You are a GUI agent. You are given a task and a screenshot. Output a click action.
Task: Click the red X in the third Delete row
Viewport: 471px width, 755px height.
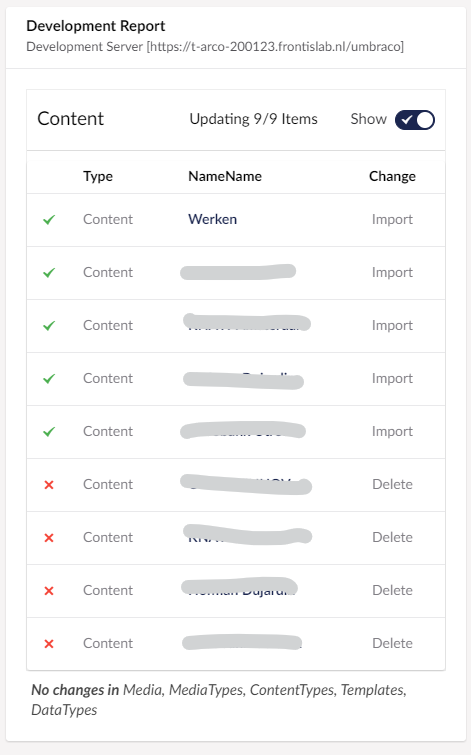pos(49,591)
